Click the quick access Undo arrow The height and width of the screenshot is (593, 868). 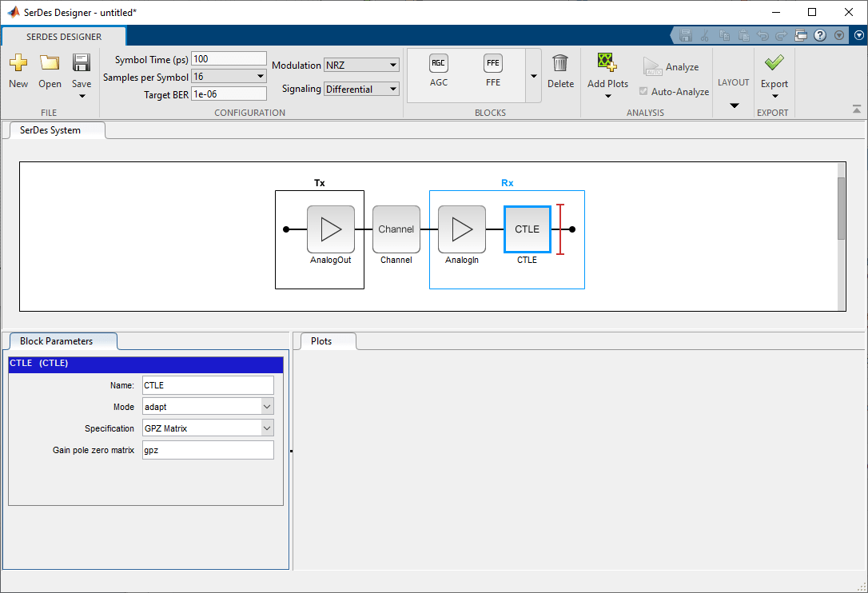coord(762,35)
